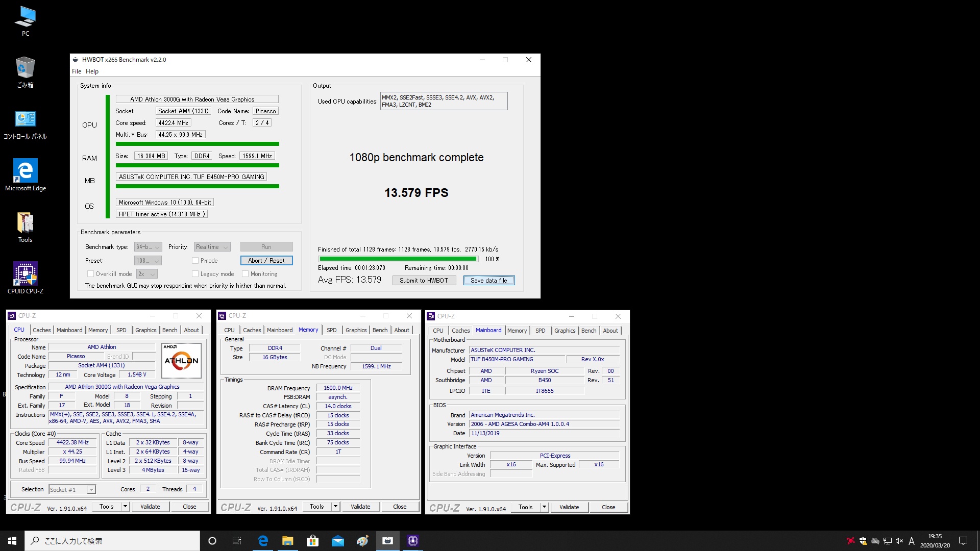Switch to Caches tab in left CPU-Z
This screenshot has height=551, width=980.
[x=42, y=330]
